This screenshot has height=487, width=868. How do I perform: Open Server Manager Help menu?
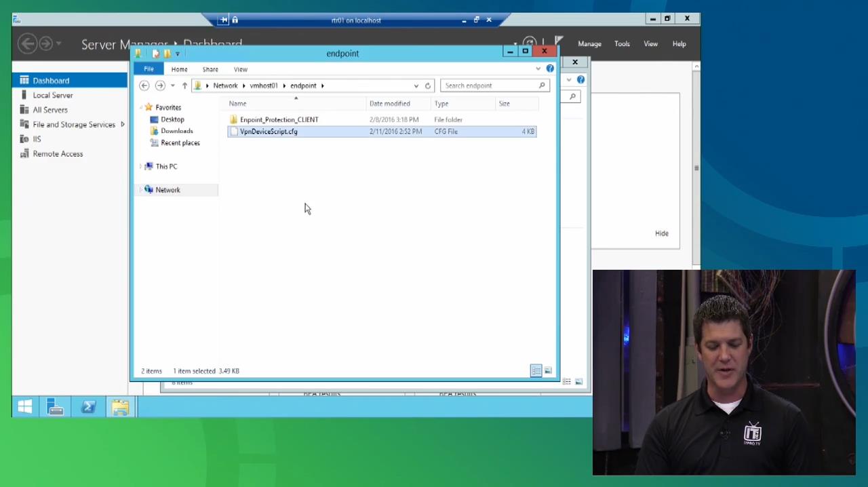[679, 44]
